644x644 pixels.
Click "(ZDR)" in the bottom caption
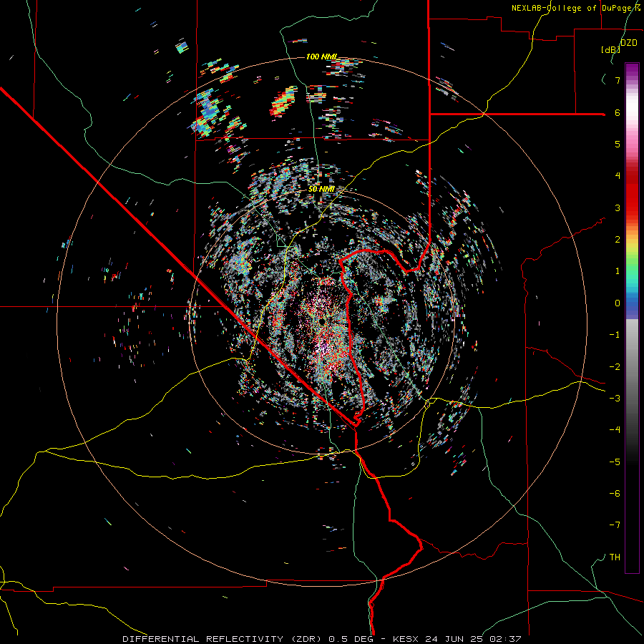(306, 639)
